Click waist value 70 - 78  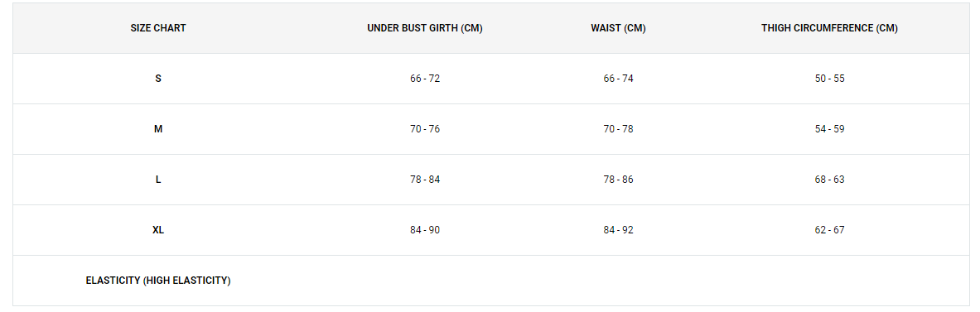618,129
